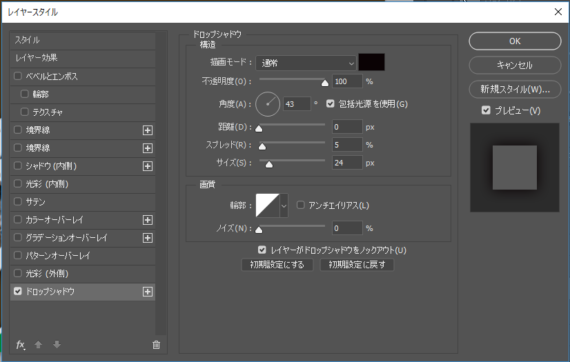Click the ノイズ(N) slider handle

[x=259, y=230]
